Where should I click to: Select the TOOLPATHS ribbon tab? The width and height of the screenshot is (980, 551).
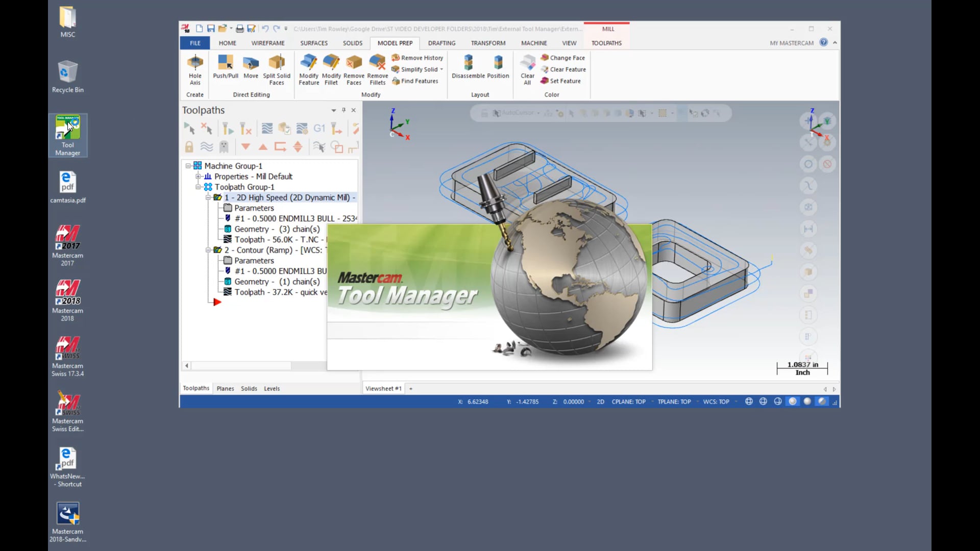[x=606, y=42]
